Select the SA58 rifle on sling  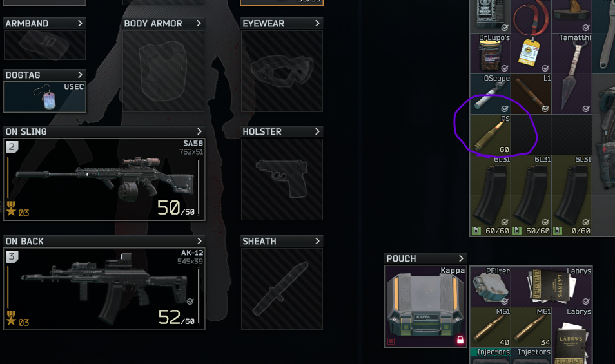pyautogui.click(x=104, y=180)
